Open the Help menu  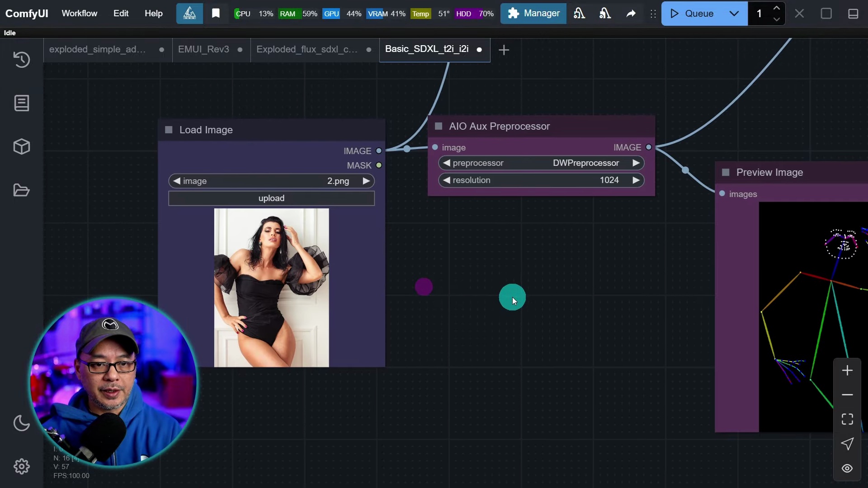[x=153, y=14]
